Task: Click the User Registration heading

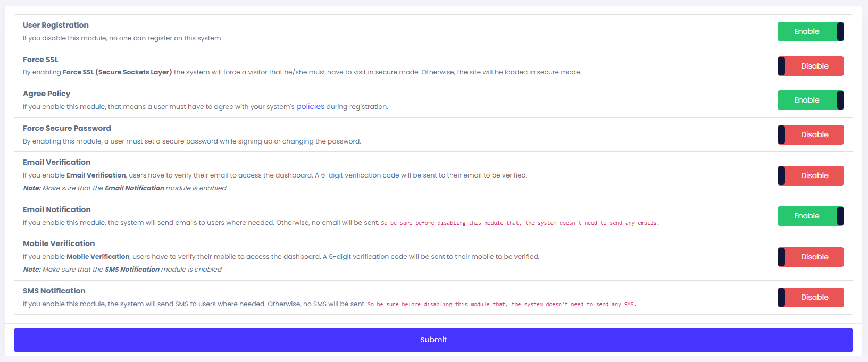Action: point(56,25)
